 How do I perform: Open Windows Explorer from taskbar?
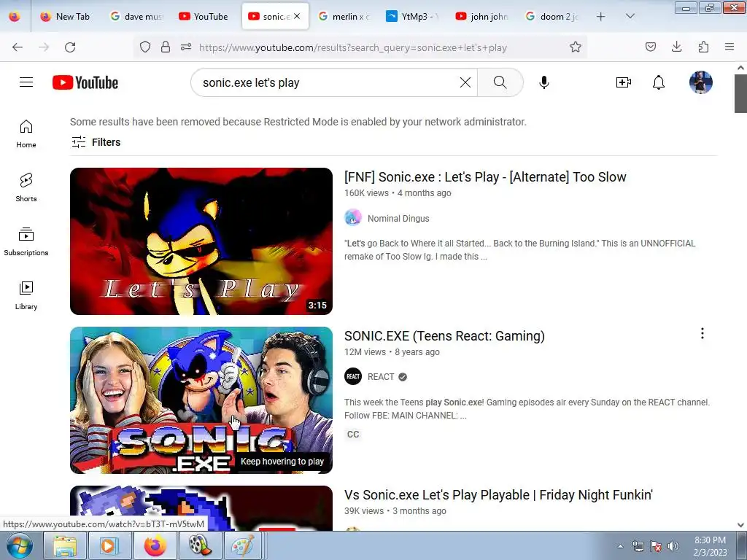point(65,545)
